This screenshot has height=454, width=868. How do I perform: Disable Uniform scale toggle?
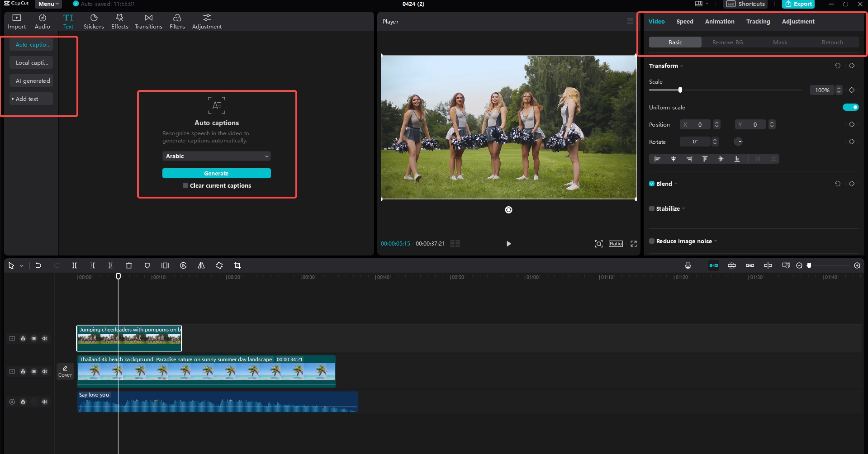(851, 107)
